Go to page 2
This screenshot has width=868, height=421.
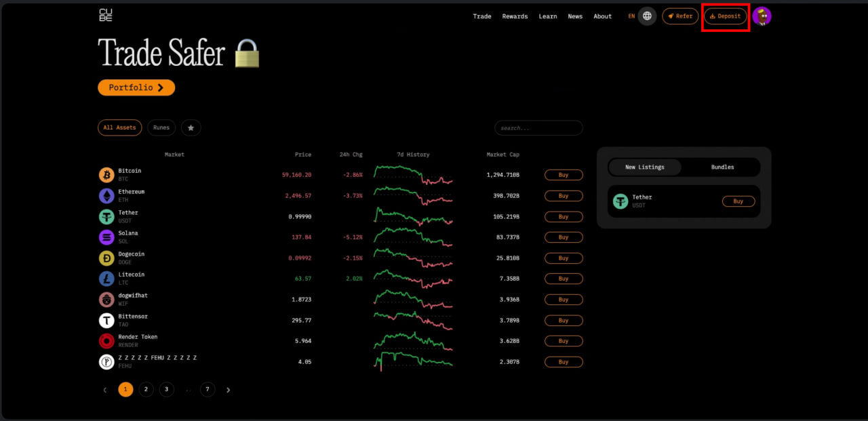tap(146, 389)
